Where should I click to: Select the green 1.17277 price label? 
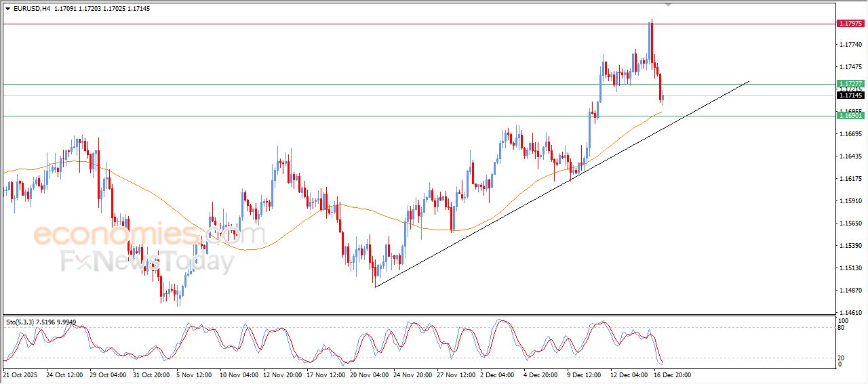pyautogui.click(x=850, y=84)
